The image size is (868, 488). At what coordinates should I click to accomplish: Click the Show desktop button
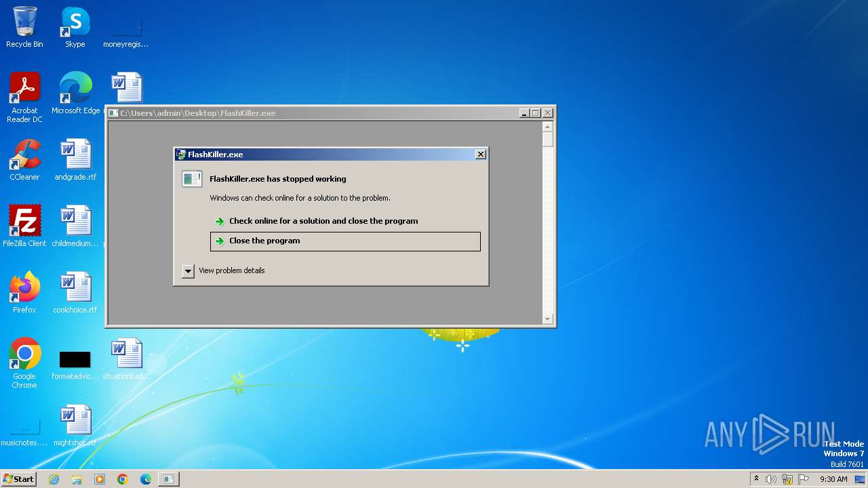[x=861, y=479]
